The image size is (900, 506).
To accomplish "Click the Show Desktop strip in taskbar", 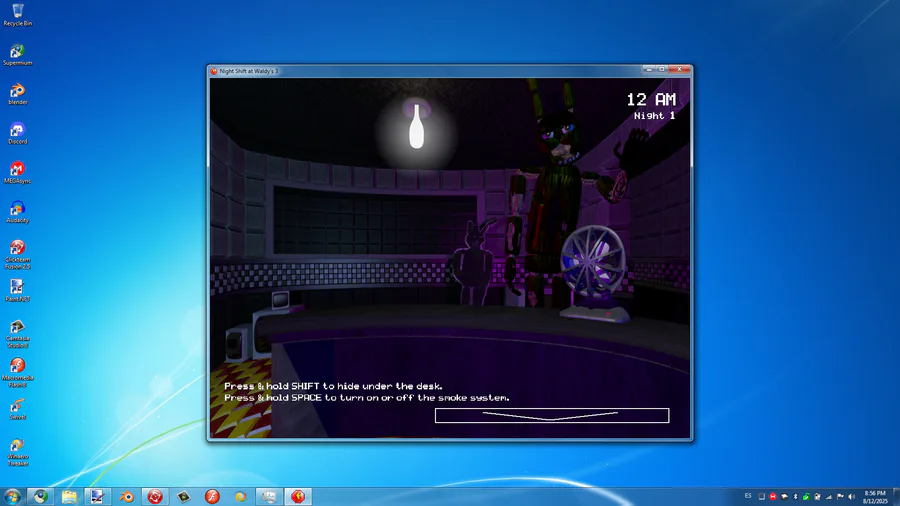I will pyautogui.click(x=896, y=497).
